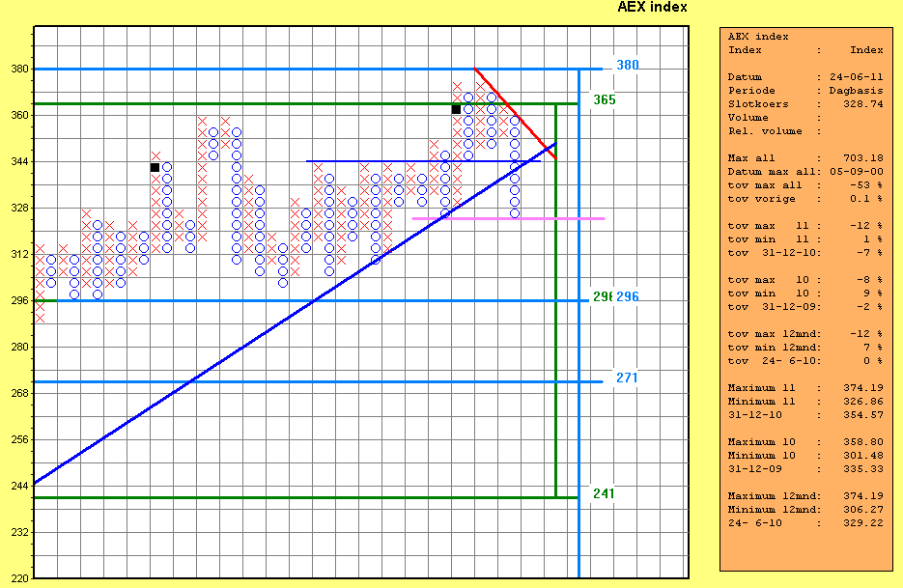The width and height of the screenshot is (903, 588).
Task: Click the green 365 price label
Action: point(605,99)
